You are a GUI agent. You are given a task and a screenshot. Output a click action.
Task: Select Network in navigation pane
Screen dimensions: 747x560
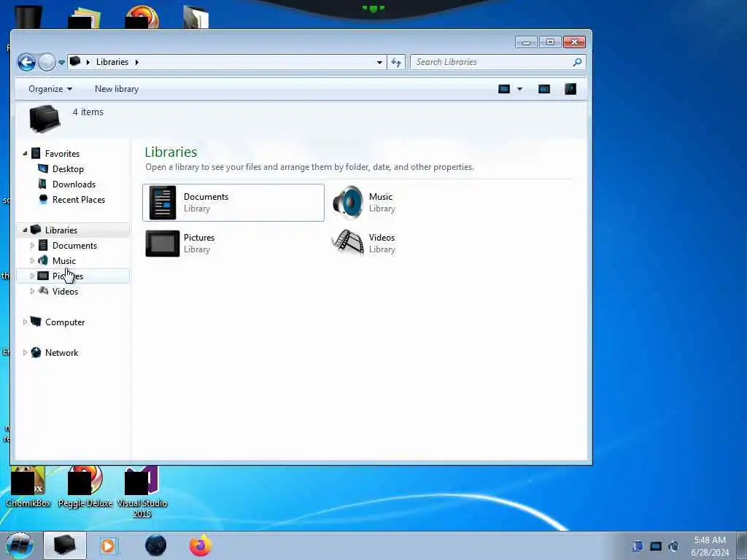[x=61, y=353]
